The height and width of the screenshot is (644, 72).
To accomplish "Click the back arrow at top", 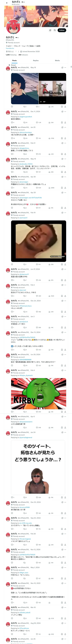I will [7, 3].
